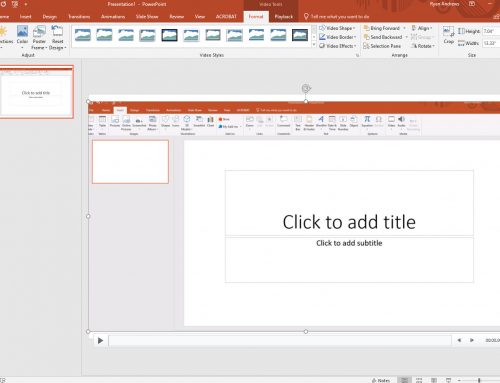Click Send Backward
Viewport: 500px width, 383px height.
tap(383, 37)
